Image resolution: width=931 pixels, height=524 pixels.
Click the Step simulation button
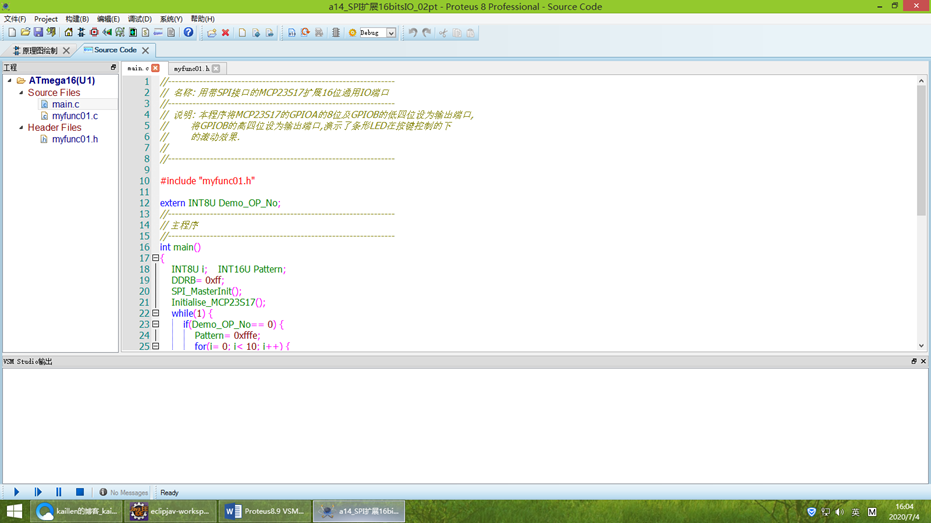[38, 492]
